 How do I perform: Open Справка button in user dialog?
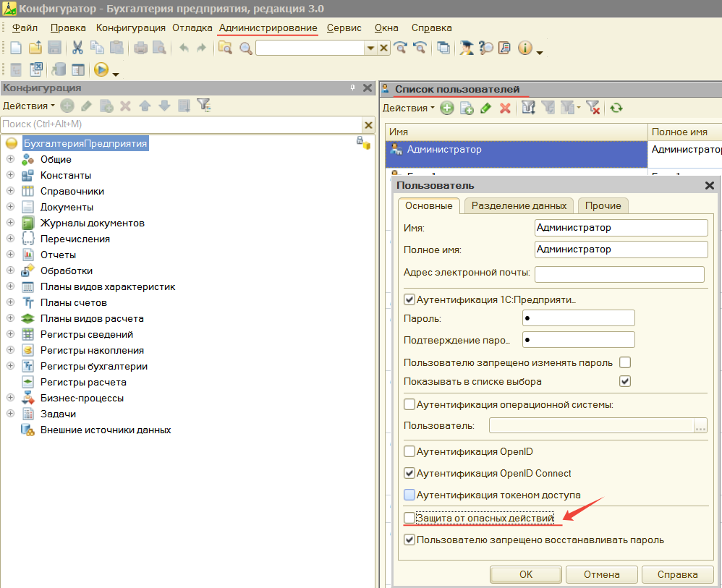point(677,575)
